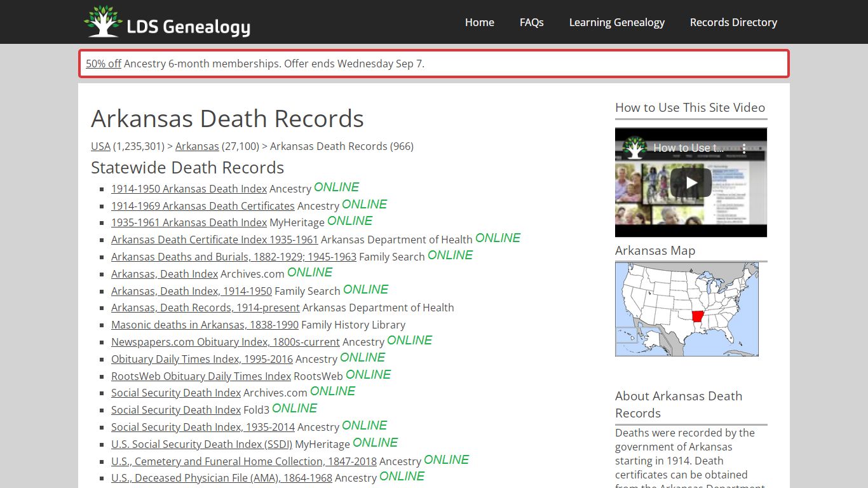Open 1914-1969 Arkansas Death Certificates link

click(203, 206)
